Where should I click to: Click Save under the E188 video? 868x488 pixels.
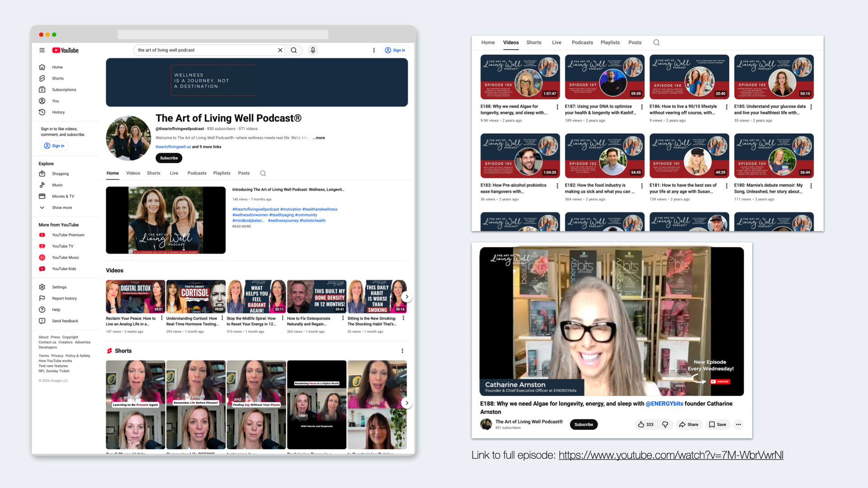tap(717, 425)
